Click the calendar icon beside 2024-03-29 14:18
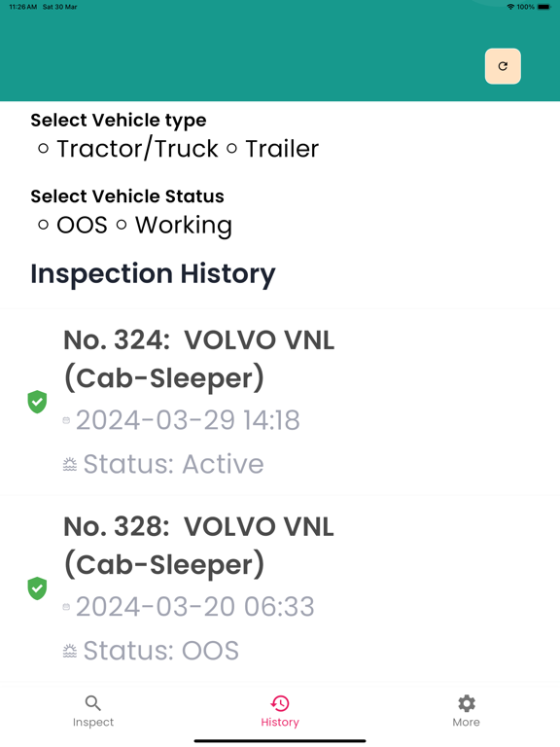This screenshot has width=560, height=747. (x=67, y=420)
